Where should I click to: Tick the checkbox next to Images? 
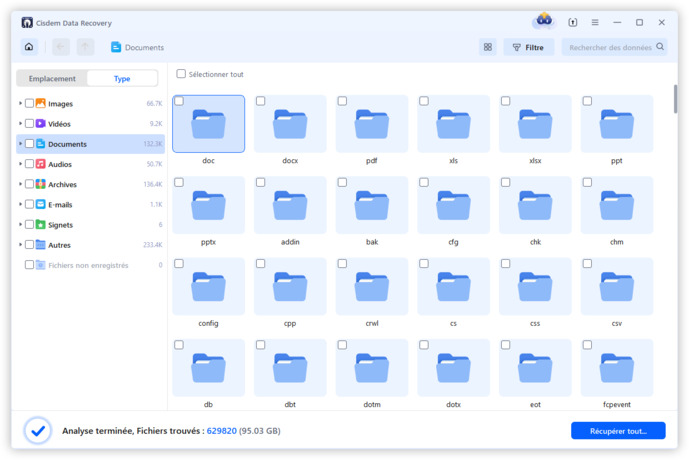coord(29,104)
